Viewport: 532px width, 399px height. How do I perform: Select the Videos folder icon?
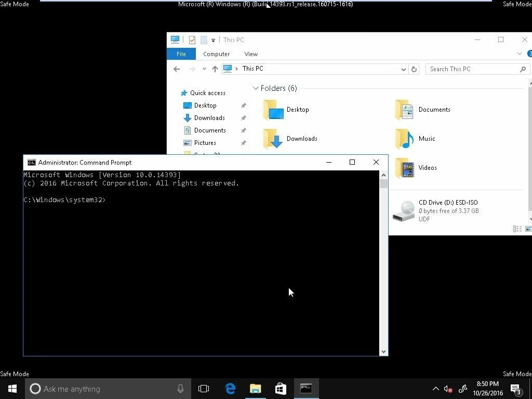coord(404,168)
